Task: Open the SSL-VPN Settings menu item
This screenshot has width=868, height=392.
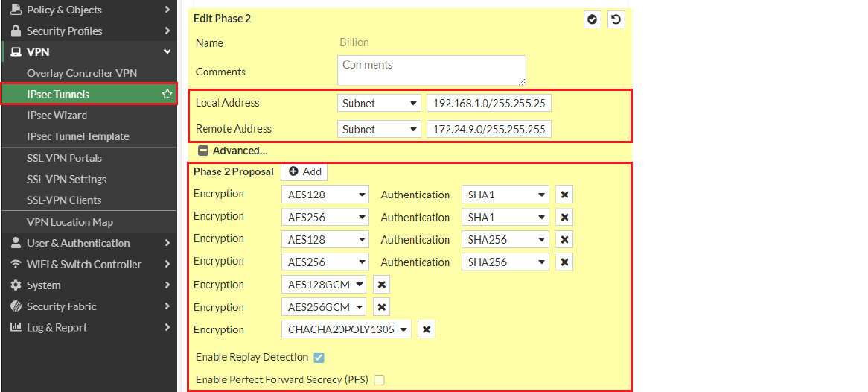Action: (x=67, y=179)
